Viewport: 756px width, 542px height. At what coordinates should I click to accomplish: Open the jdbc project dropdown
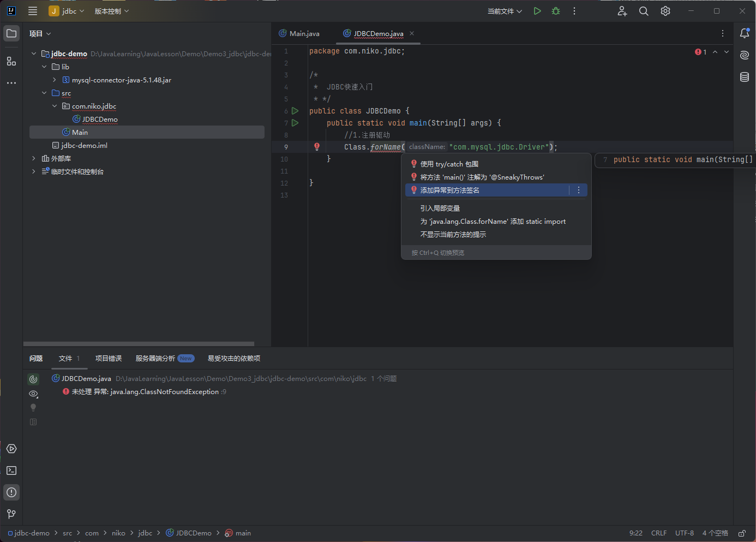point(67,11)
